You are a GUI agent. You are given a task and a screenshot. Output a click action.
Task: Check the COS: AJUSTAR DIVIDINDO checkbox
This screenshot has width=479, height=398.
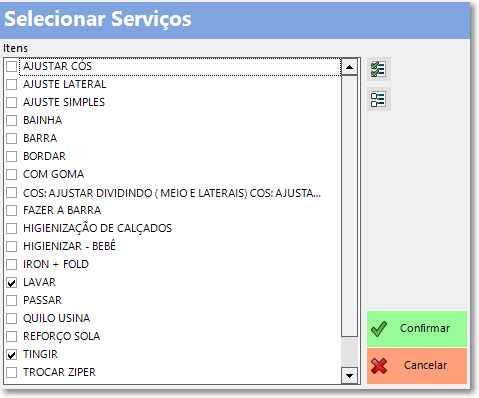click(12, 192)
